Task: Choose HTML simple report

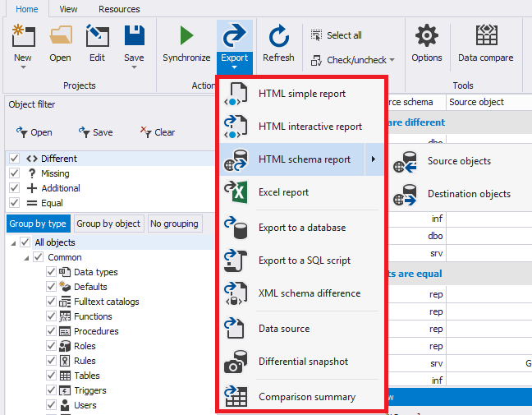Action: pyautogui.click(x=301, y=94)
